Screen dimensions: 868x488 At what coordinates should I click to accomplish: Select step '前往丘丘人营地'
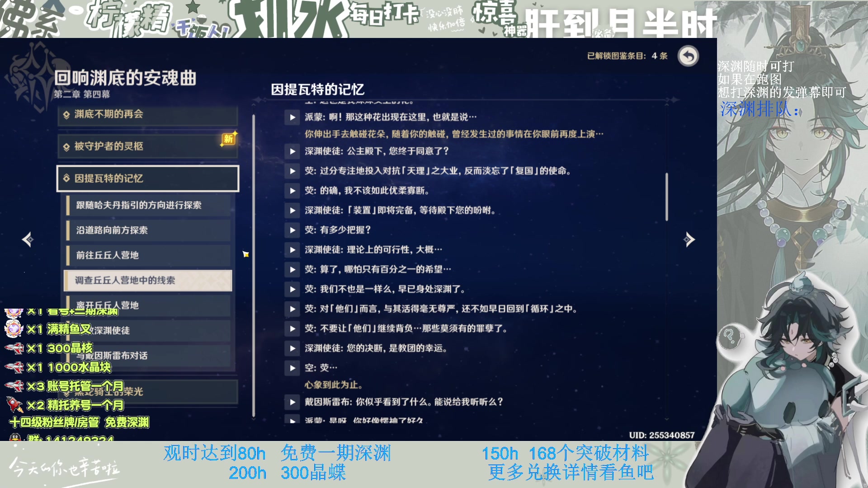[148, 255]
